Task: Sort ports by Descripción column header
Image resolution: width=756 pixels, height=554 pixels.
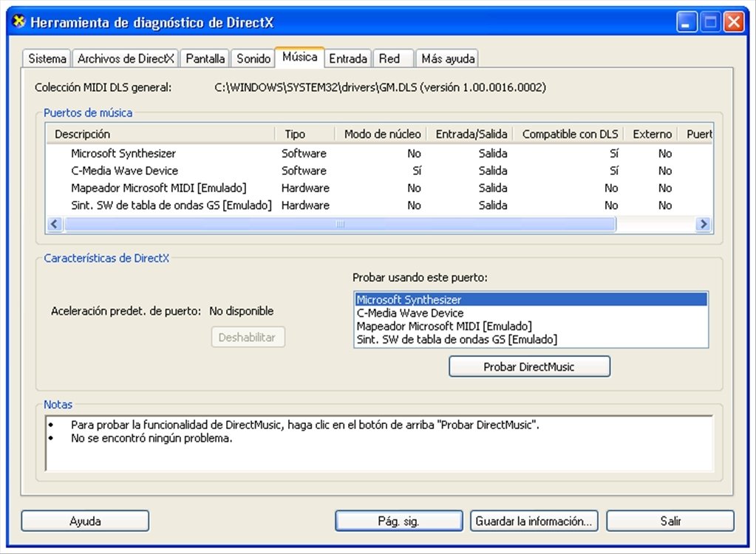Action: pos(160,134)
